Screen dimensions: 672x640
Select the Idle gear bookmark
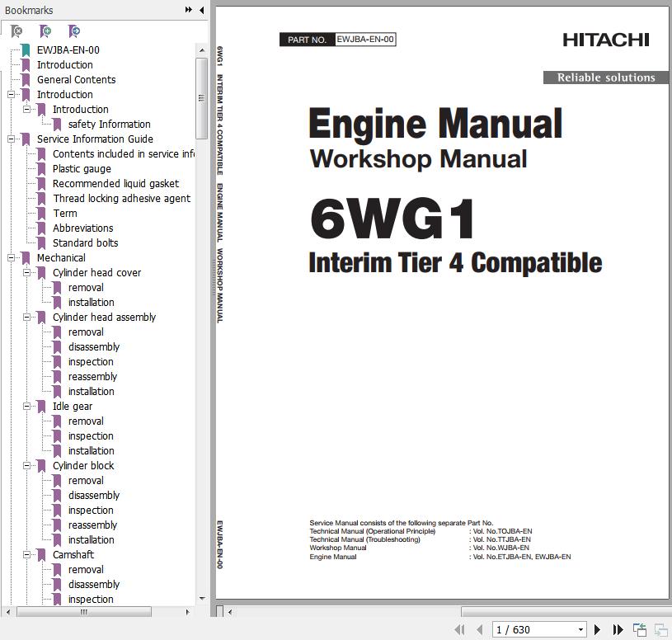pos(73,407)
